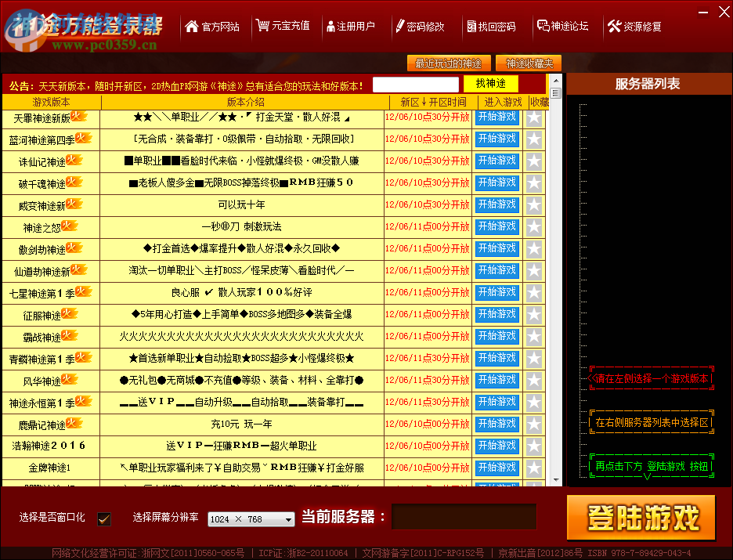
Task: Click the 找神途 search button
Action: tap(491, 84)
